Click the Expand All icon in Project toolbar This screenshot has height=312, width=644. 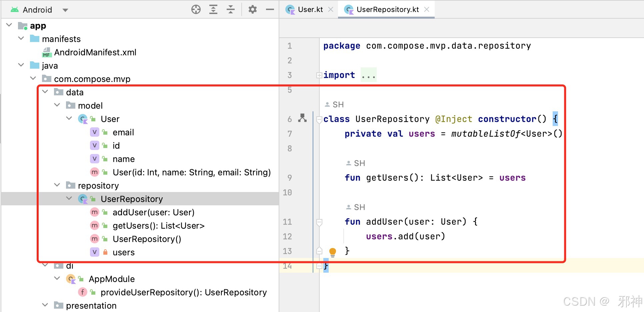(x=213, y=9)
